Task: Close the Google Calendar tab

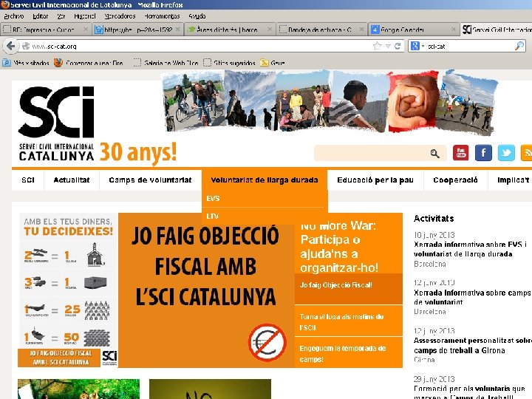Action: [454, 30]
